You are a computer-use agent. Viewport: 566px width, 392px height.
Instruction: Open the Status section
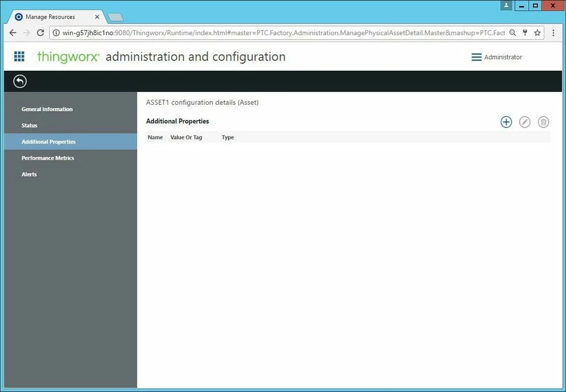point(29,125)
